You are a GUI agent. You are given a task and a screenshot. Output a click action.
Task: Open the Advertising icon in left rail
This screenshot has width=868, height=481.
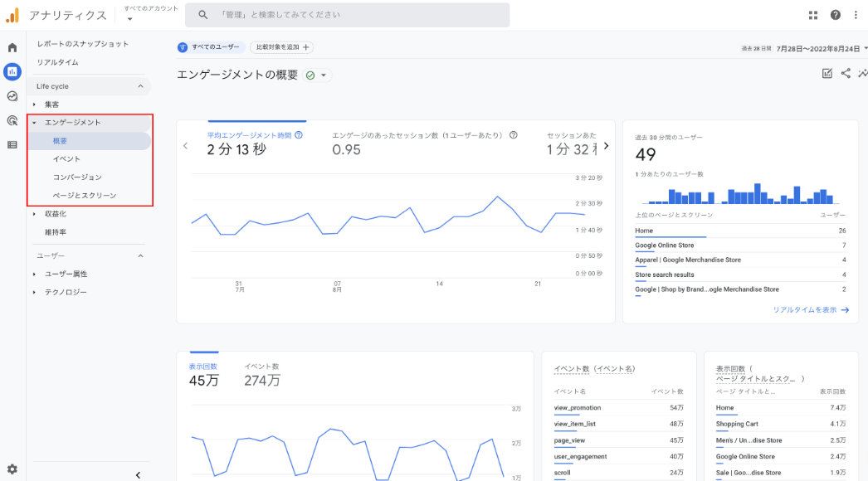tap(12, 121)
